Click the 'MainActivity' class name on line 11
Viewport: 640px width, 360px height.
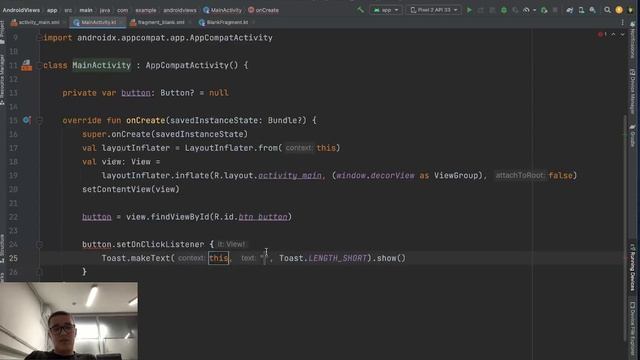102,65
